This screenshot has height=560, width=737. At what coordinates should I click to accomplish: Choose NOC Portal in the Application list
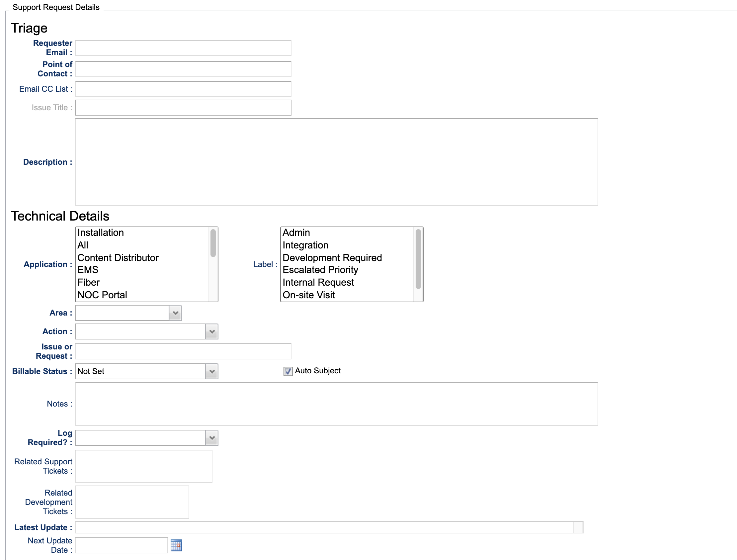(x=102, y=295)
